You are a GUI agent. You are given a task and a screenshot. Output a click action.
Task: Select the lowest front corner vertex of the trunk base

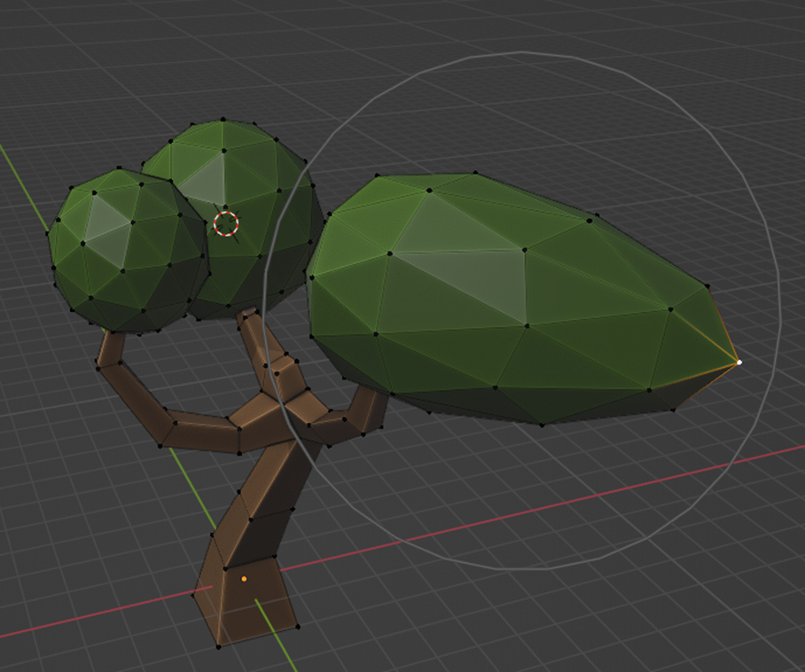pos(219,647)
